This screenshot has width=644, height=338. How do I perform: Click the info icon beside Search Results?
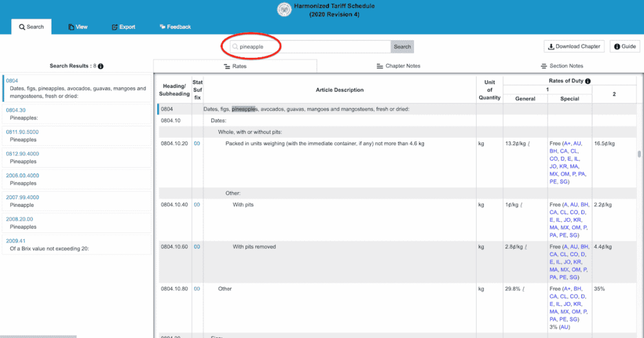tap(101, 66)
